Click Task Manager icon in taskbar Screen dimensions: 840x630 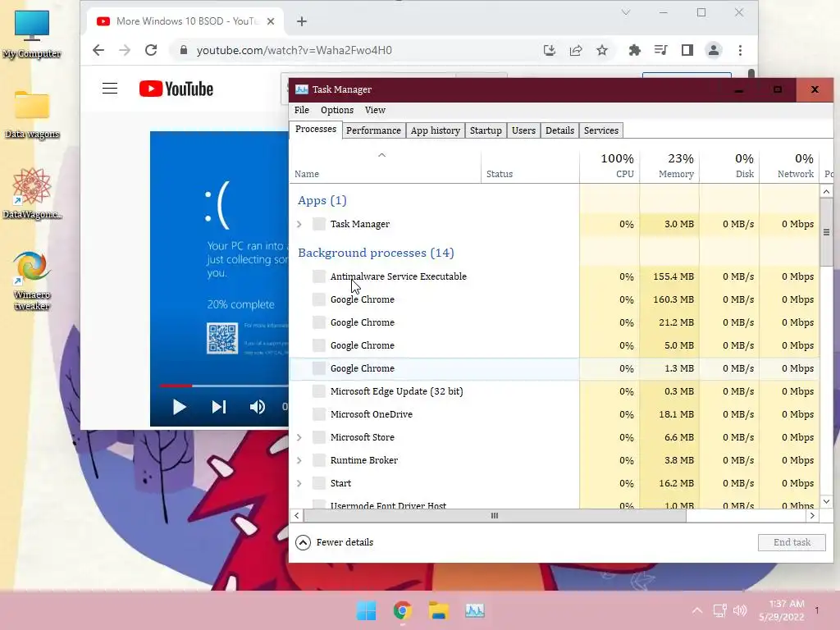tap(475, 610)
